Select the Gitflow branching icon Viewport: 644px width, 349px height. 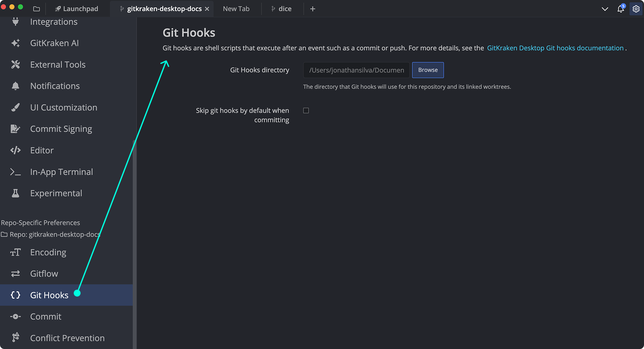15,273
